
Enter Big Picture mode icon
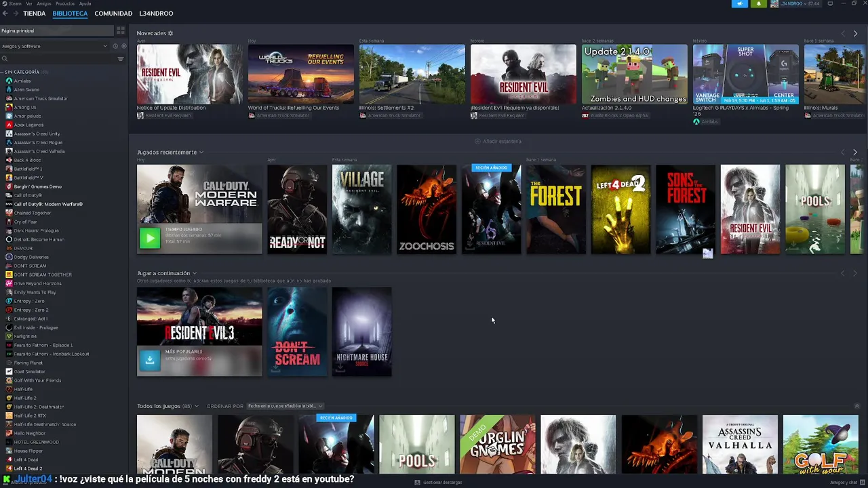click(830, 3)
